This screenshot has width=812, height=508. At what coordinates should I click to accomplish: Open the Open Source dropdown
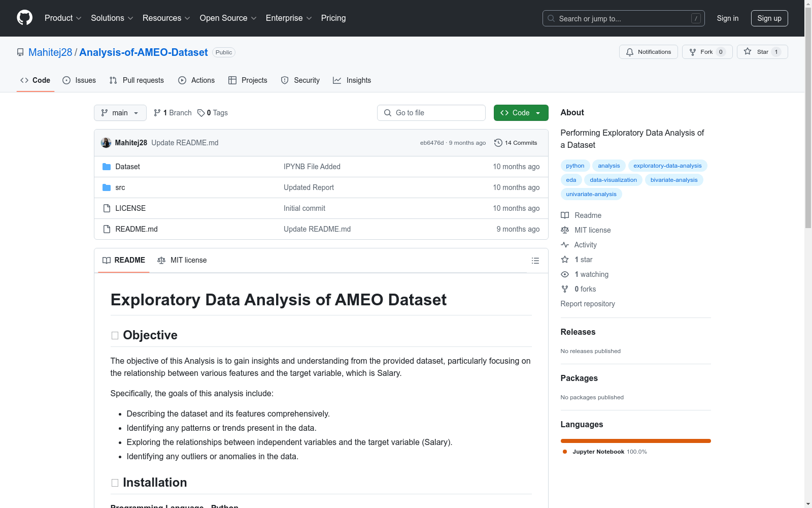228,18
